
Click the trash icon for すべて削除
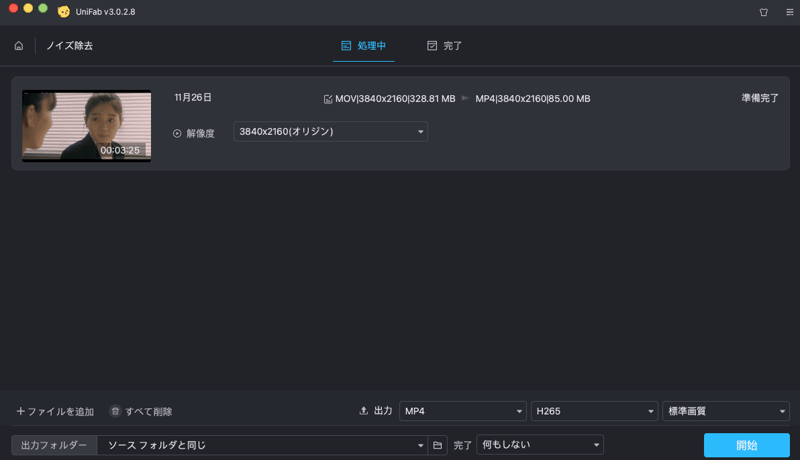click(x=115, y=411)
